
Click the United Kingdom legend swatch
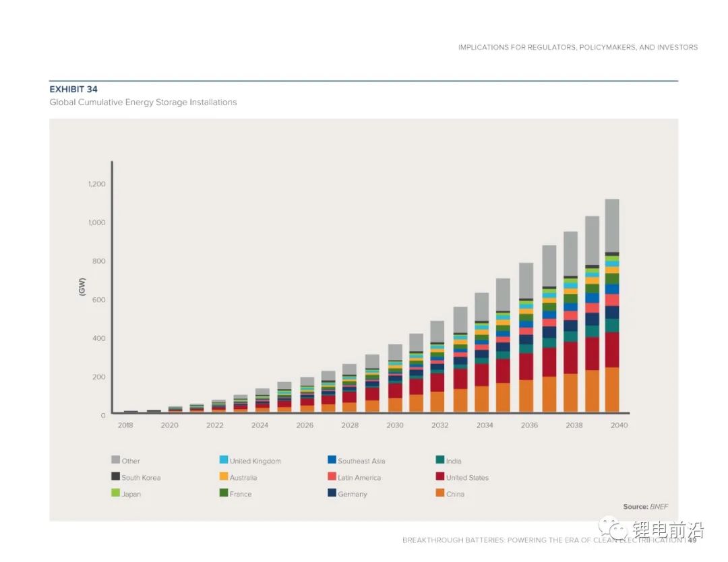pos(223,460)
